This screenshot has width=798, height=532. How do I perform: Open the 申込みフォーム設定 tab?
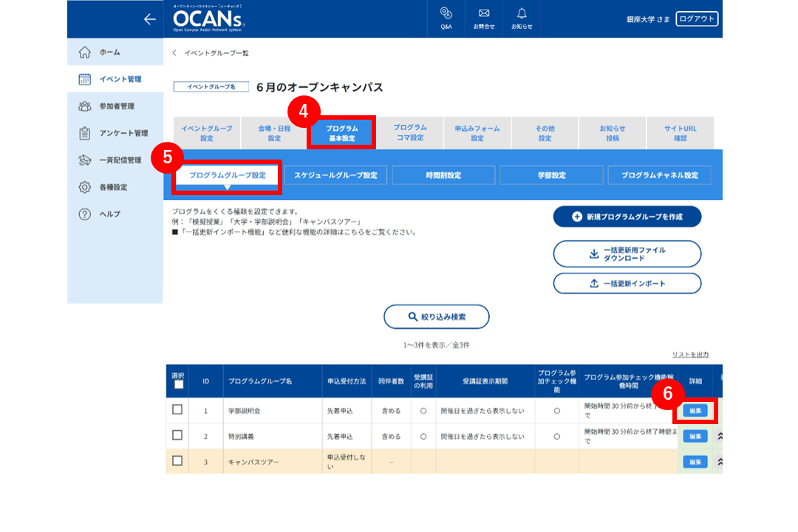tap(477, 133)
